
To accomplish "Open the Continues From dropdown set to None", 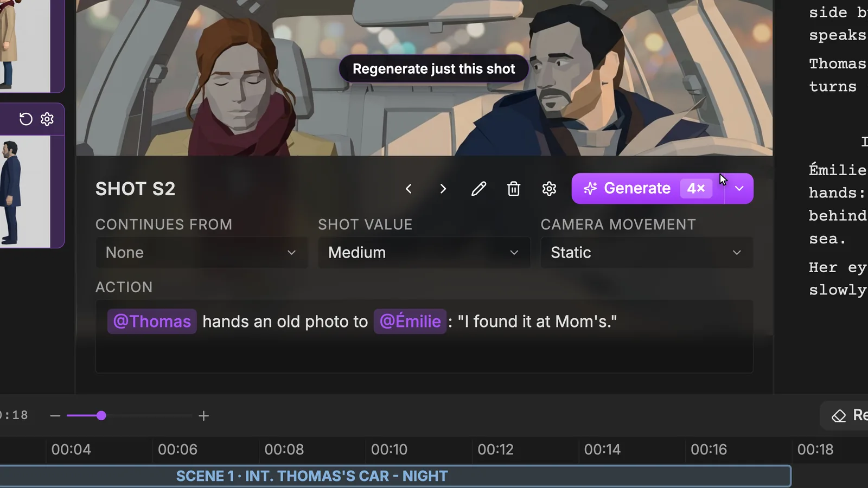I will click(202, 253).
